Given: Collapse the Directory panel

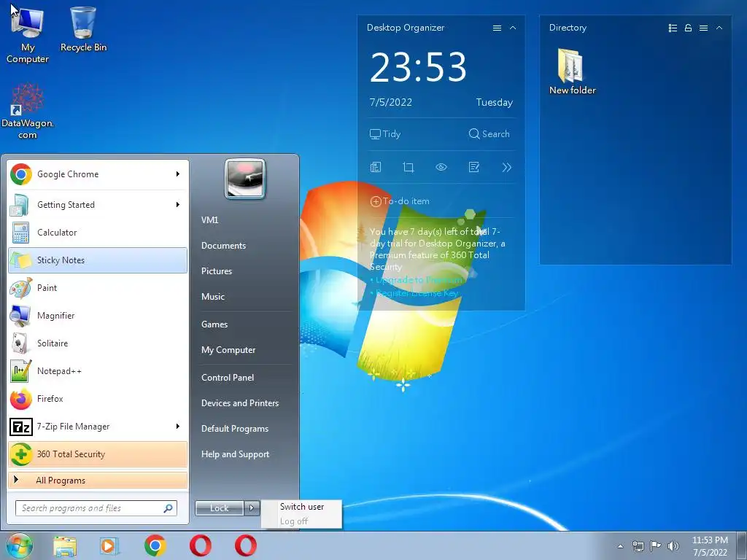Looking at the screenshot, I should tap(719, 28).
